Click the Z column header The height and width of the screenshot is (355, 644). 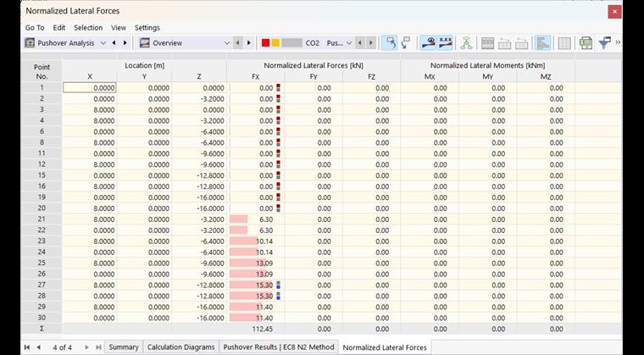coord(199,77)
